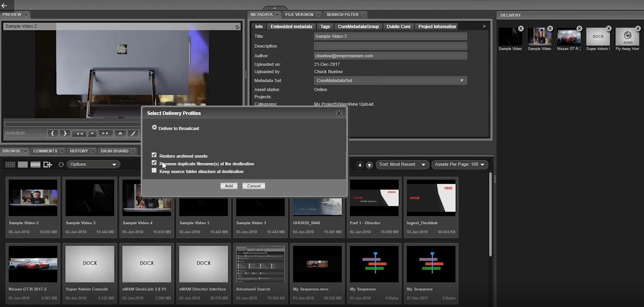Set mark-in point with the { icon

coord(52,133)
